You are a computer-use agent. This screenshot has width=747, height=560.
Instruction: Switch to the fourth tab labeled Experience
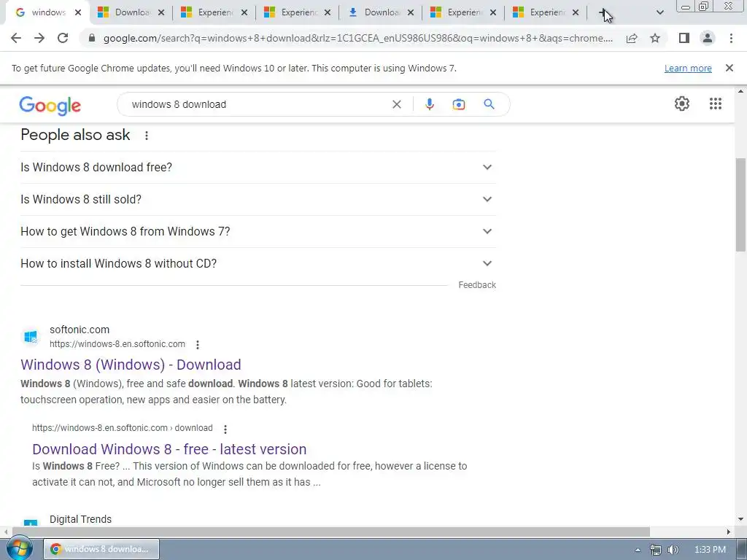[x=298, y=12]
